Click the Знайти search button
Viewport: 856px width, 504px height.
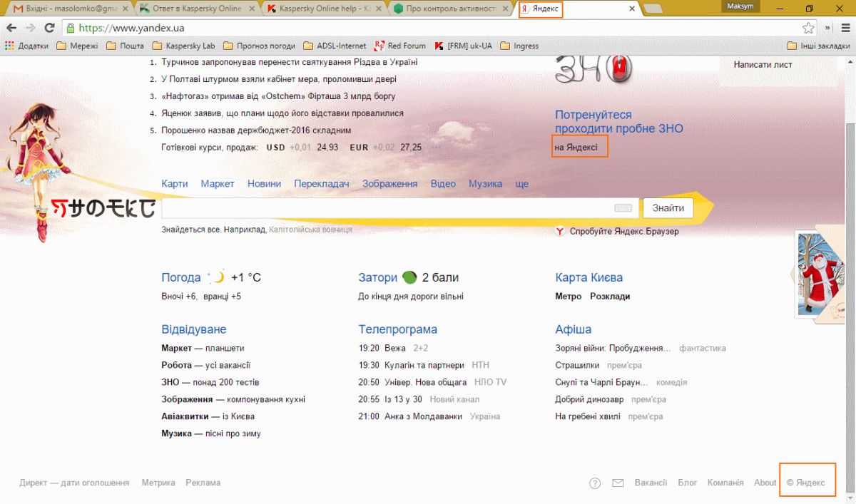668,208
